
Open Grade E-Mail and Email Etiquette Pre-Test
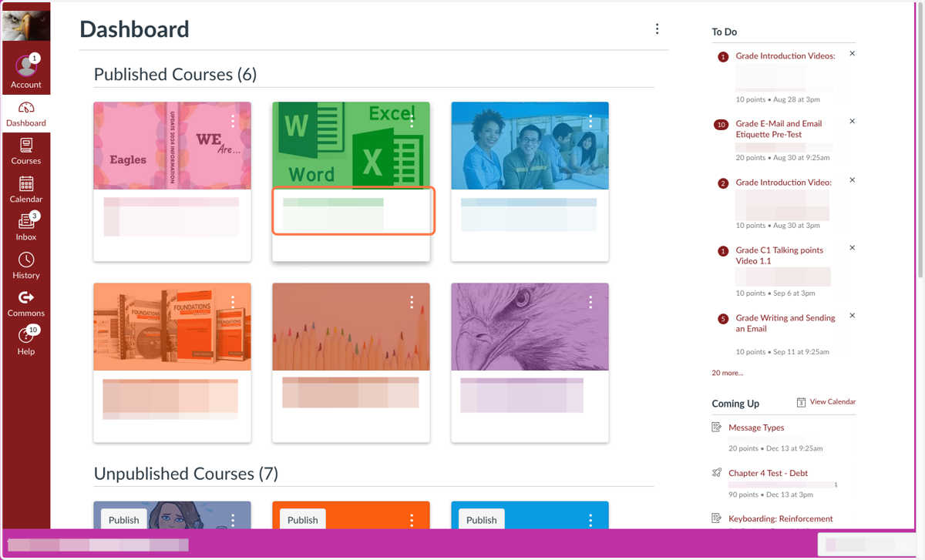779,129
